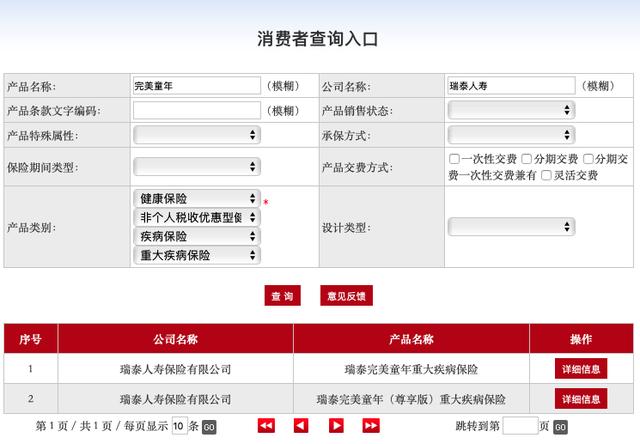The height and width of the screenshot is (444, 640).
Task: Select row 1 company 瑞泰人寿保险有限公司
Action: (176, 369)
